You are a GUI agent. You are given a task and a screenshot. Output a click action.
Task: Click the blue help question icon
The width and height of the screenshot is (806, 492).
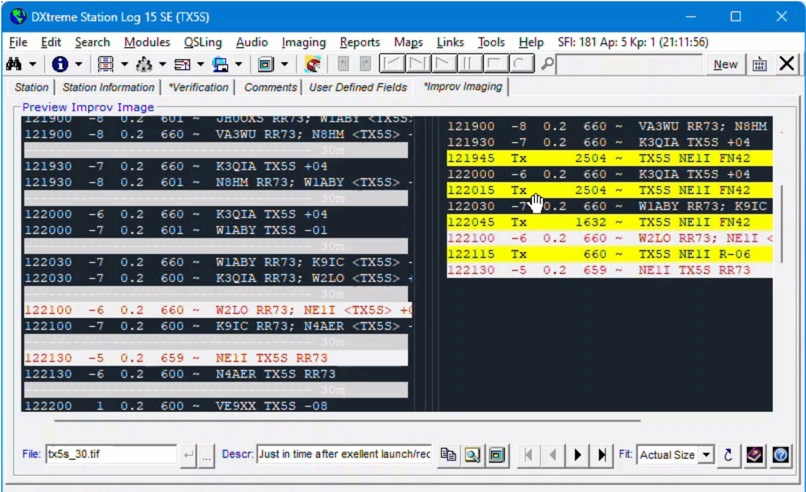point(780,455)
